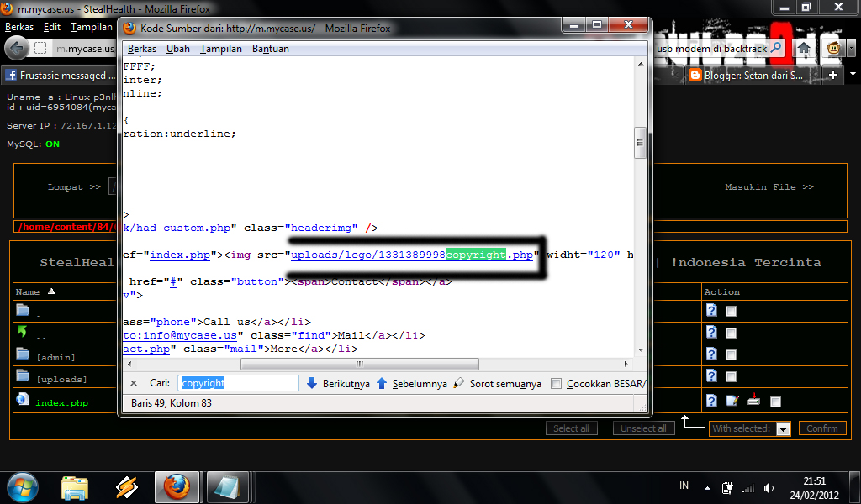Click the scroll-down arrow of source viewer

(640, 350)
